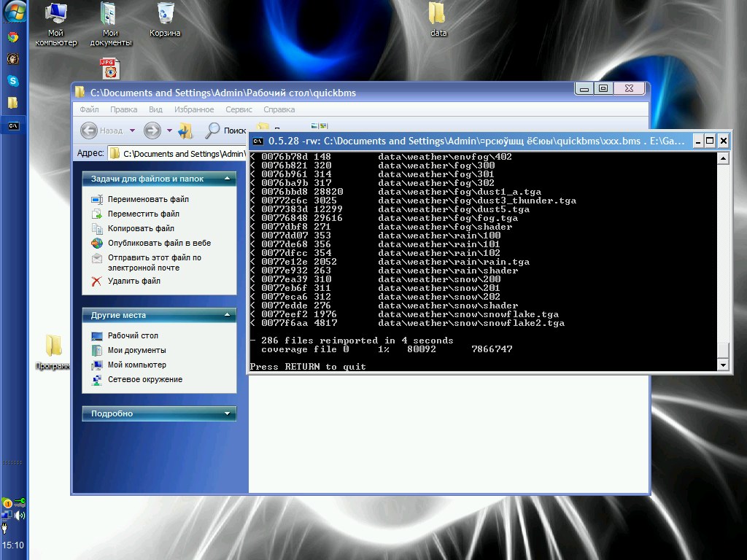
Task: Open the portrait game icon on taskbar
Action: 13,58
